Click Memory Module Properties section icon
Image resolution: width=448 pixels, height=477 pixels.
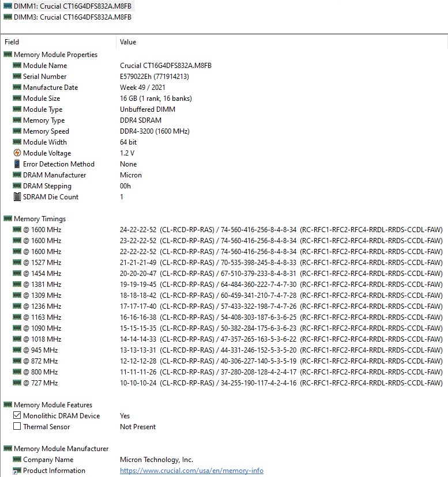(x=7, y=54)
